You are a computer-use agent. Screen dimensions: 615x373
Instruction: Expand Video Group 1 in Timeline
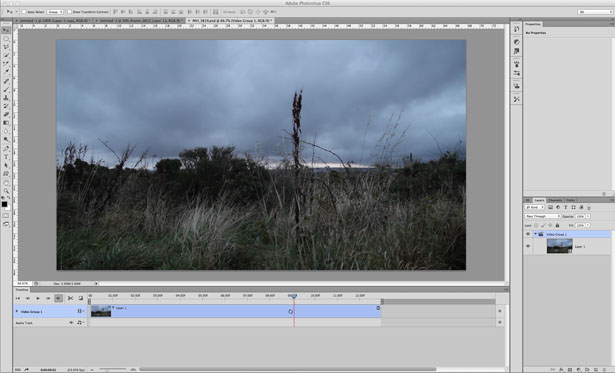click(x=17, y=311)
